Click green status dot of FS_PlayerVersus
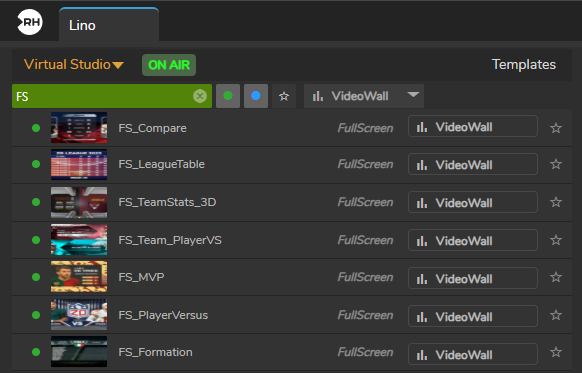The image size is (582, 373). tap(36, 315)
